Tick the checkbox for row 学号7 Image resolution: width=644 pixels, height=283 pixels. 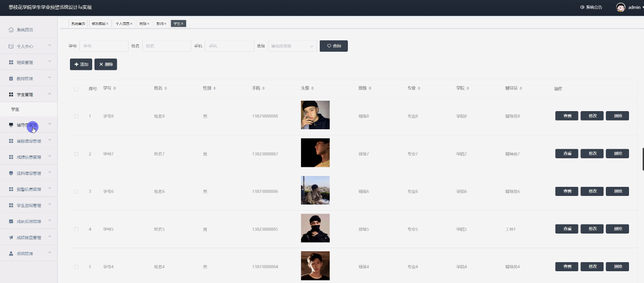76,154
